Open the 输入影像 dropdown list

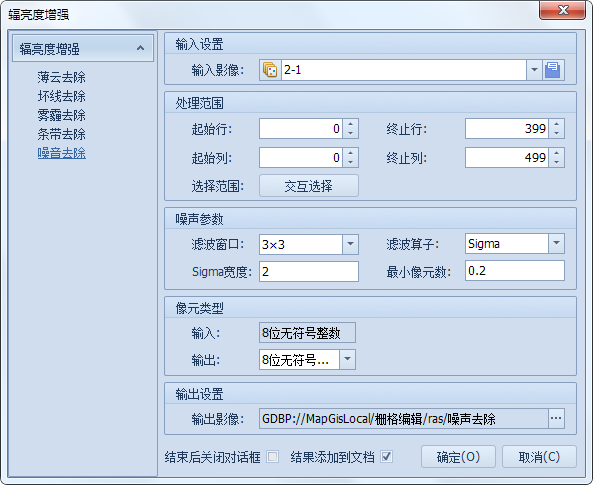coord(534,70)
